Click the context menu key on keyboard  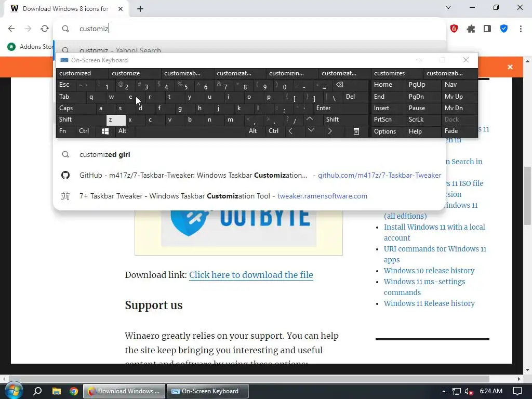pyautogui.click(x=356, y=131)
